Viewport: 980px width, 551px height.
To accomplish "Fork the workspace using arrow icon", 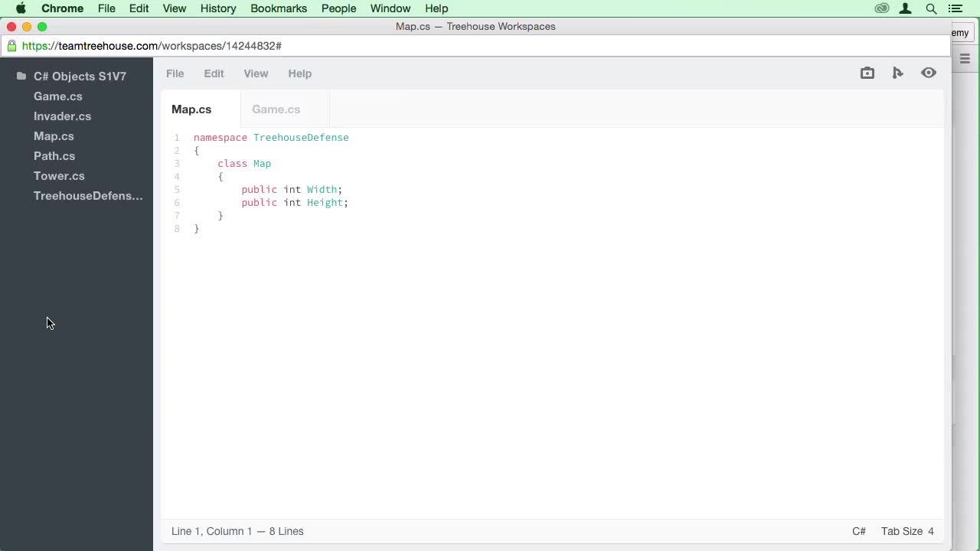I will pyautogui.click(x=897, y=73).
